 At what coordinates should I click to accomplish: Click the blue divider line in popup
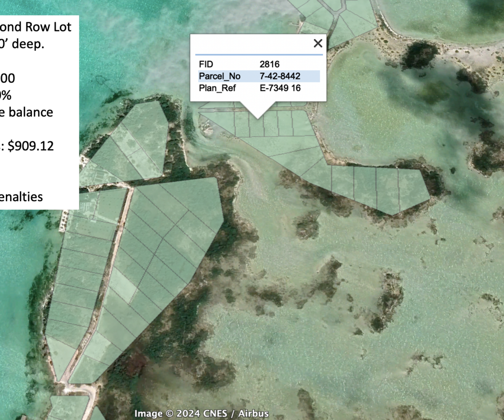point(259,54)
